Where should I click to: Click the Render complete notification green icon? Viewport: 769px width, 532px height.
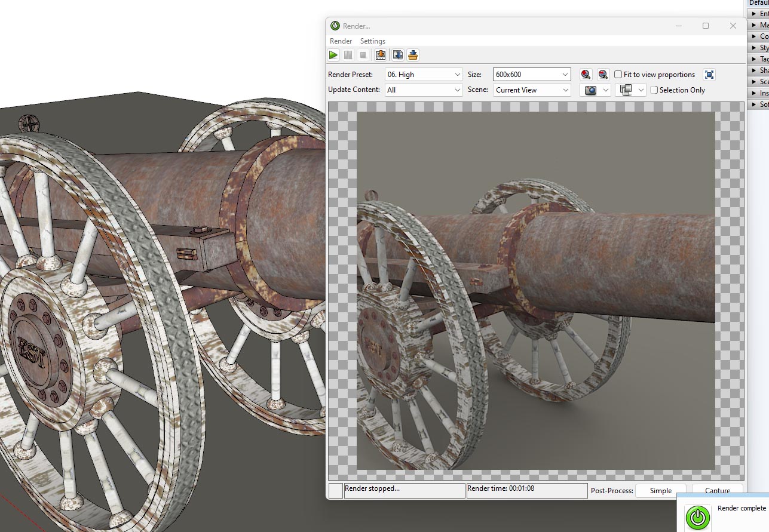click(698, 517)
